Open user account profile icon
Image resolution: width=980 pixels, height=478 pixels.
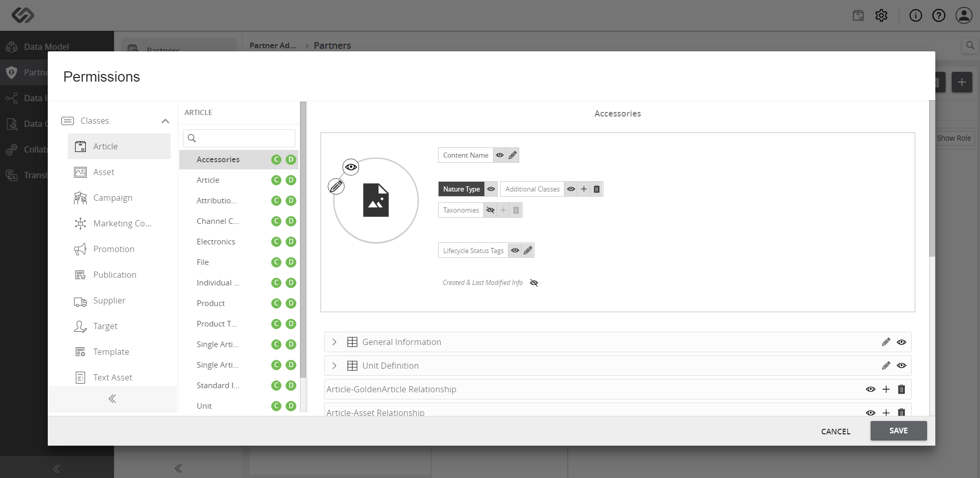pyautogui.click(x=964, y=15)
